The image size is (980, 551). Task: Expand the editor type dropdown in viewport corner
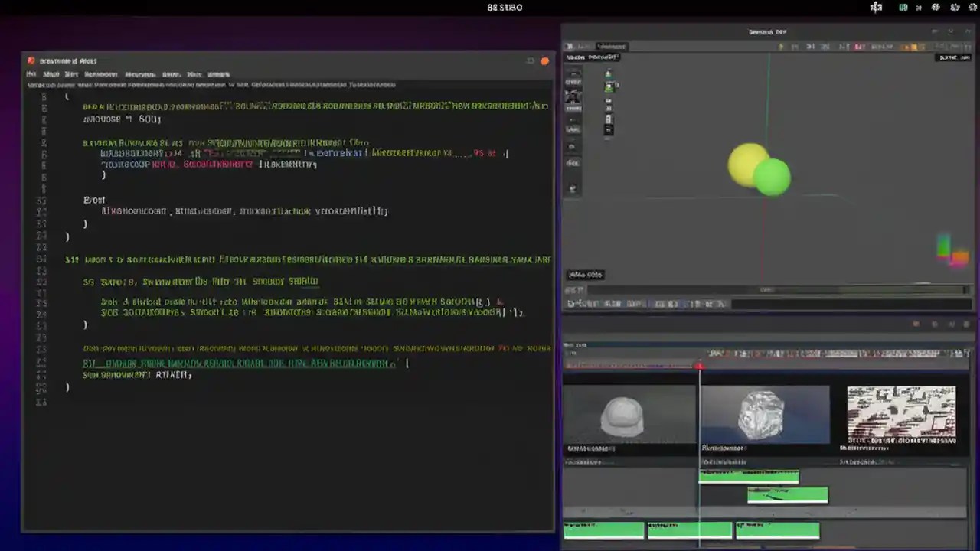(x=570, y=46)
